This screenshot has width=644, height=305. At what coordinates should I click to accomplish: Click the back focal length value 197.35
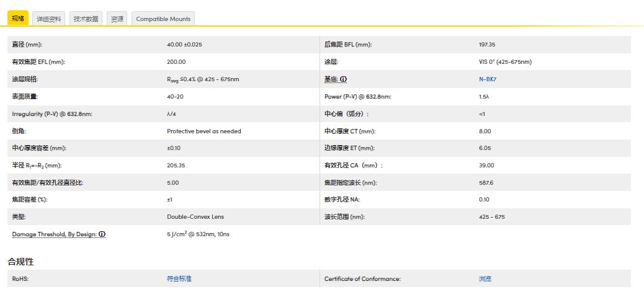coord(487,45)
